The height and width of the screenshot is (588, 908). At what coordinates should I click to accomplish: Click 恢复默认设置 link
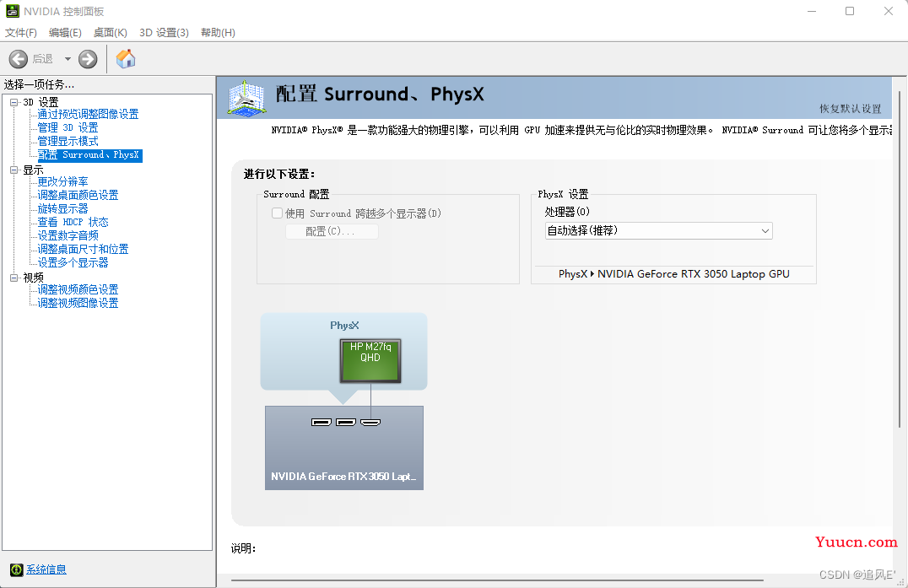tap(850, 109)
